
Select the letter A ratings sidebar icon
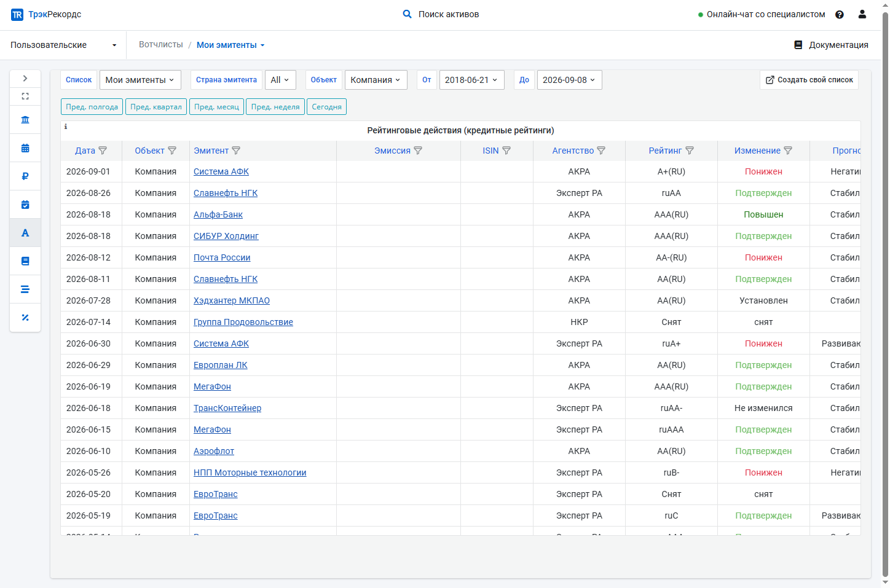click(25, 233)
